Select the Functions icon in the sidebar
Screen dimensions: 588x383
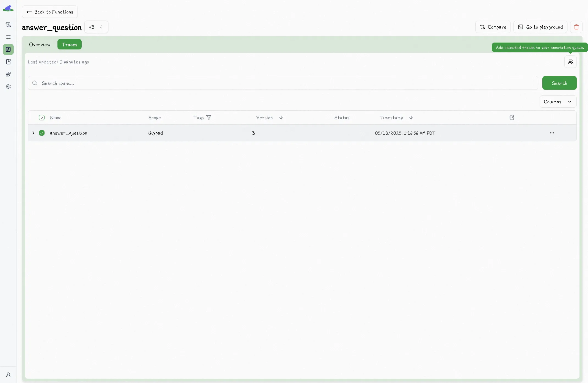8,49
